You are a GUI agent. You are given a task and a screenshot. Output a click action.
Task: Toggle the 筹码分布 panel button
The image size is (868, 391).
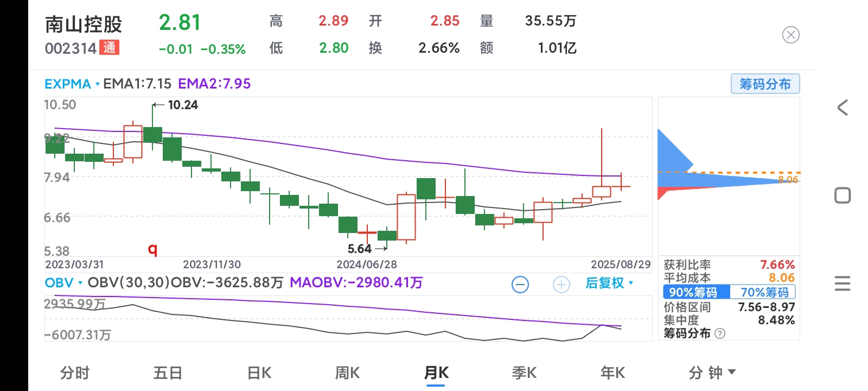(x=765, y=84)
